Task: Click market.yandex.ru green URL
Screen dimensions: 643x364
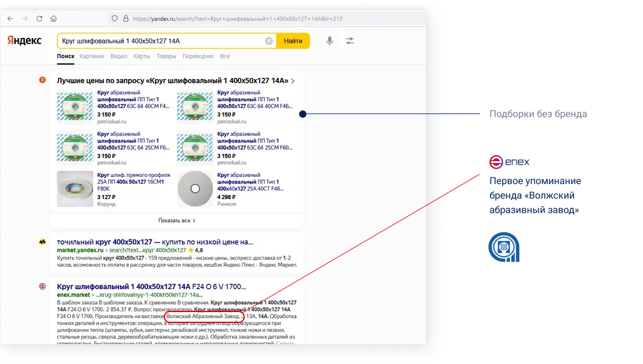Action: tap(80, 250)
